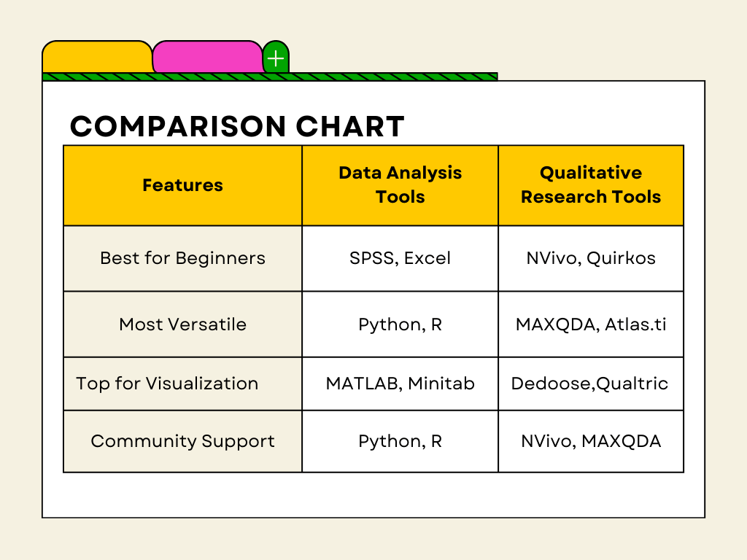Screen dimensions: 747x560
Task: Select the pink folder tab
Action: (x=207, y=57)
